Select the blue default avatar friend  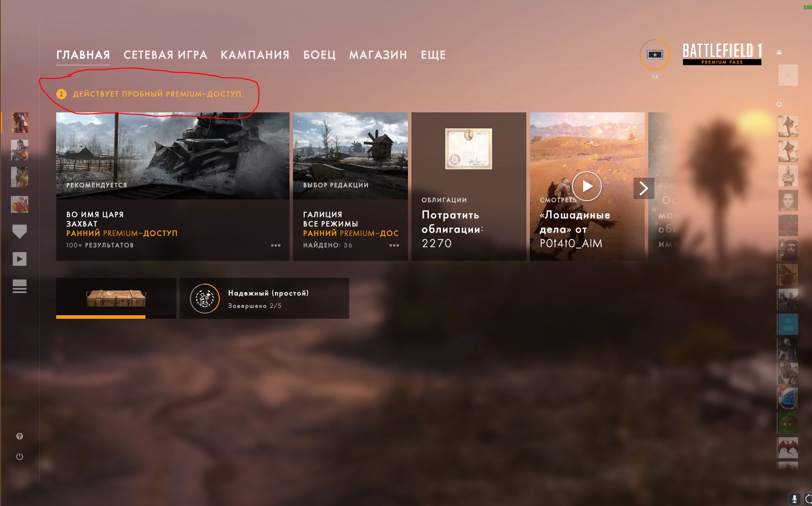(x=788, y=324)
